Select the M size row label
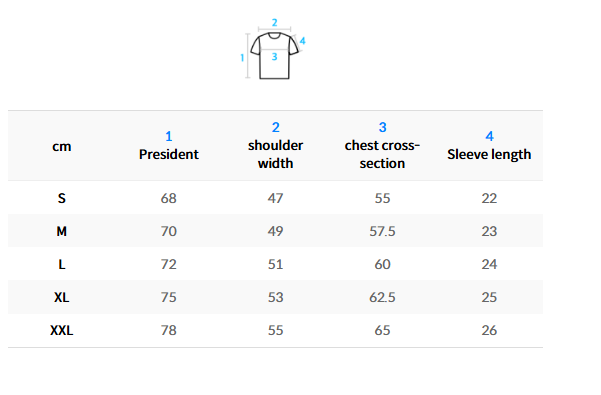This screenshot has height=395, width=601. (x=62, y=231)
